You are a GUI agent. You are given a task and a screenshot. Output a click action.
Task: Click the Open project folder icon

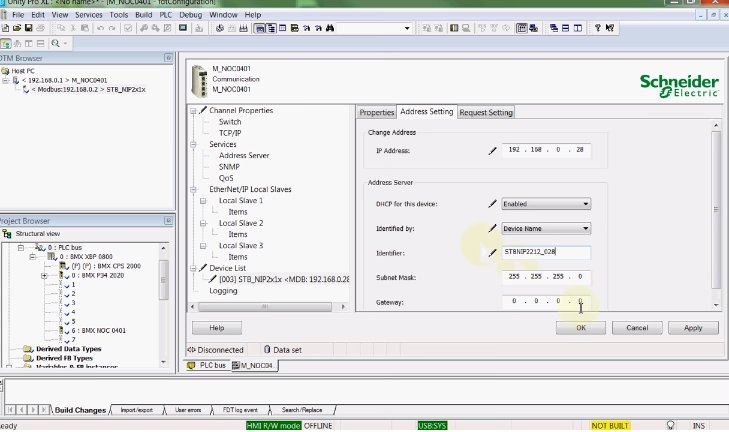pos(17,28)
